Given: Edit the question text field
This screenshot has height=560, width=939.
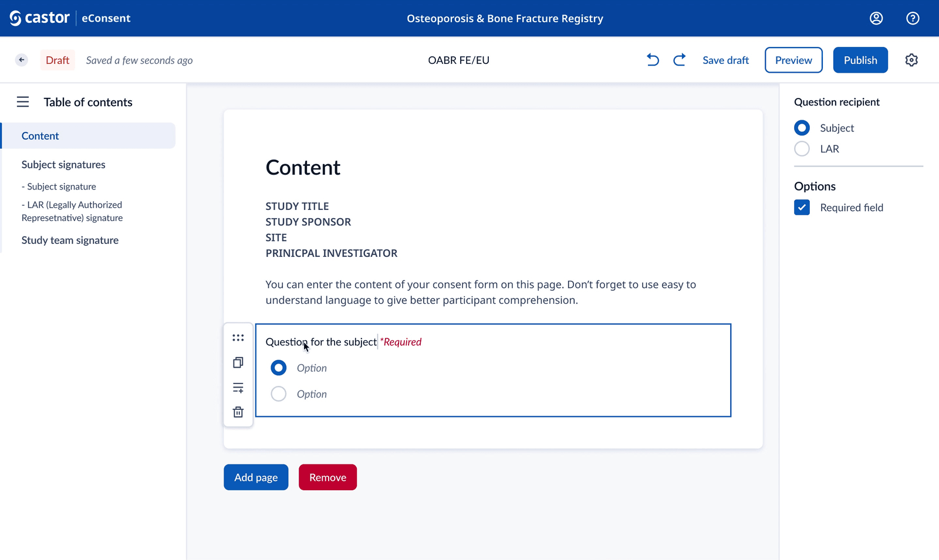Looking at the screenshot, I should point(321,342).
